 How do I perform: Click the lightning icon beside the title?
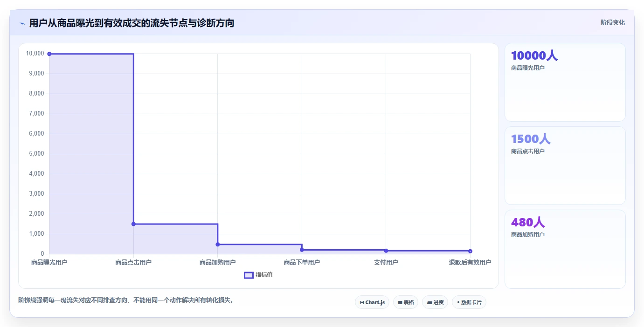click(x=22, y=23)
